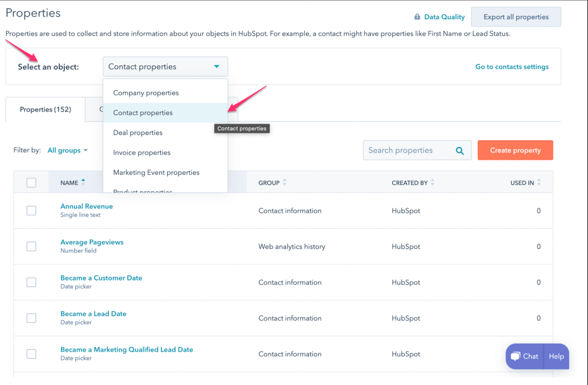Click the USED IN column header label
This screenshot has width=588, height=385.
point(522,183)
